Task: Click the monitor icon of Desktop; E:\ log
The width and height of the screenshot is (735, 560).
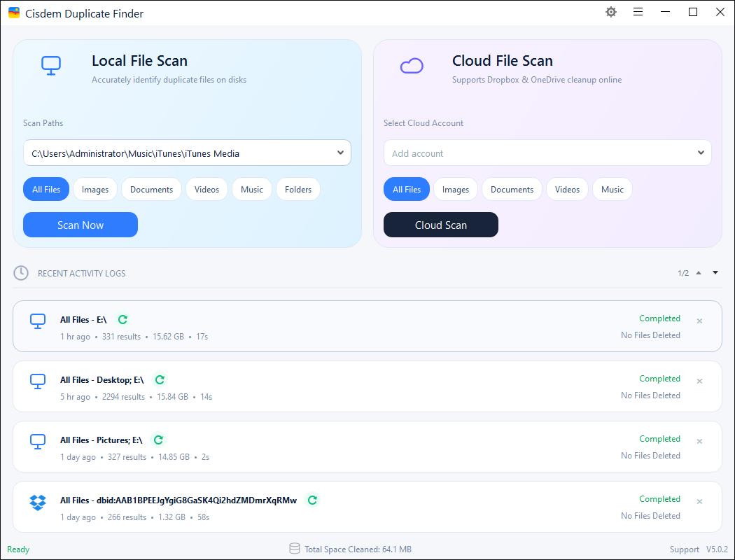Action: pos(38,381)
